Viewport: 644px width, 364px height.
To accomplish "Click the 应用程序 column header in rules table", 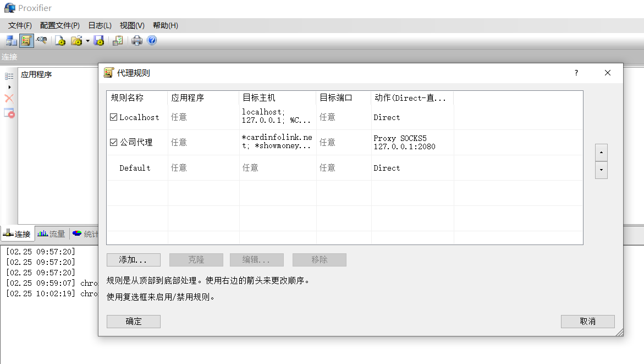I will click(x=203, y=98).
